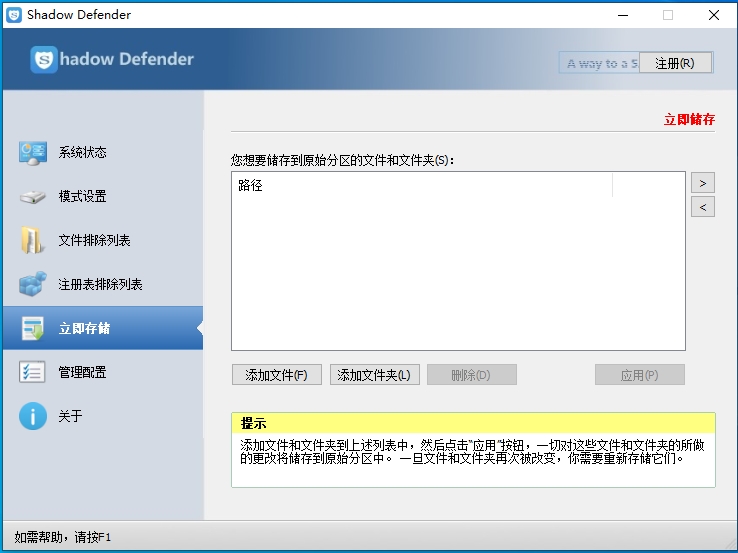Click the greyed 删除(D) button
Screen dimensions: 738x553
pyautogui.click(x=472, y=375)
